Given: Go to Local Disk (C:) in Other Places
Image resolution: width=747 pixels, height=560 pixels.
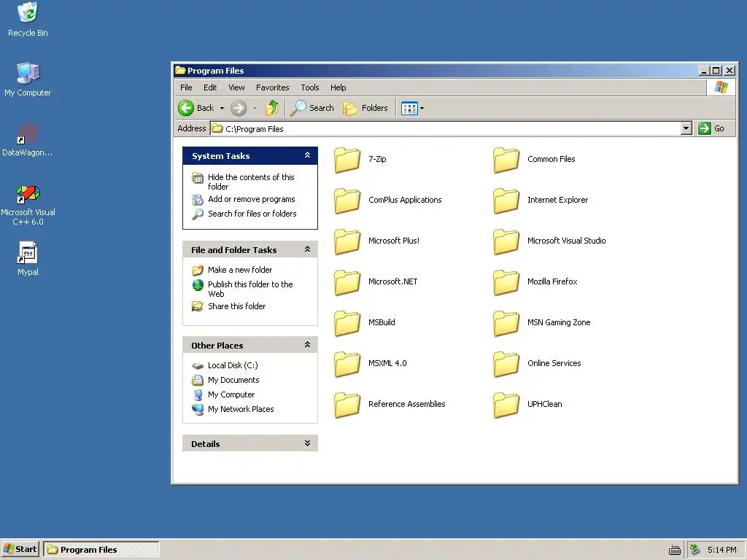Looking at the screenshot, I should pos(233,365).
